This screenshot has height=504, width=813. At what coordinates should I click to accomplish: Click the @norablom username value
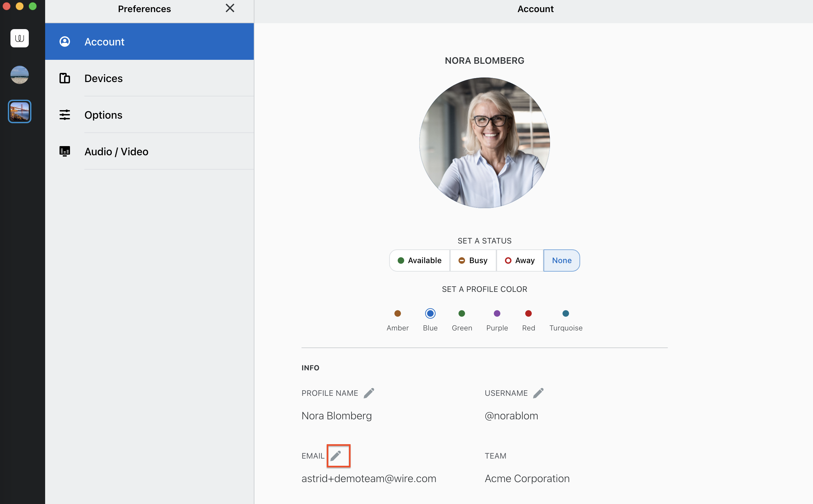pyautogui.click(x=511, y=416)
